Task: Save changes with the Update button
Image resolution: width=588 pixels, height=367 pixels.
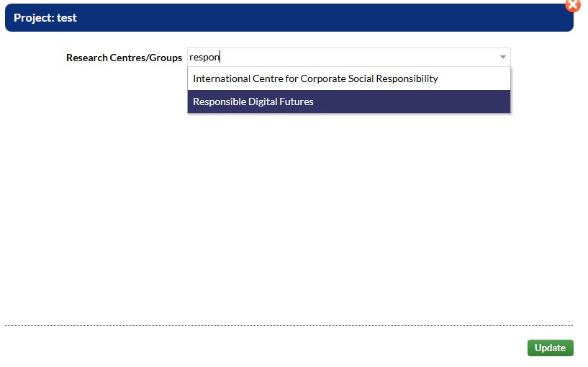Action: [550, 348]
